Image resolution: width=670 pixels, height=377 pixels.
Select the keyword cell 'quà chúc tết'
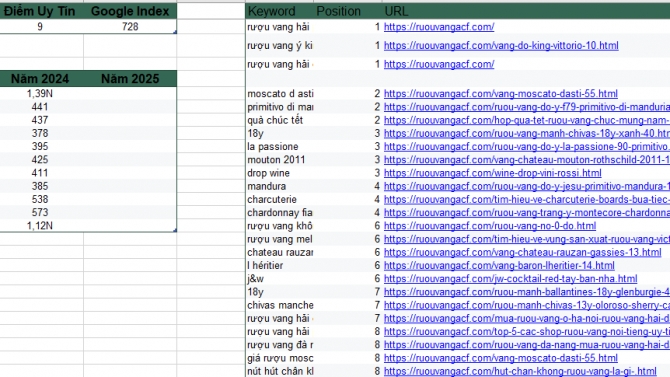[x=280, y=120]
